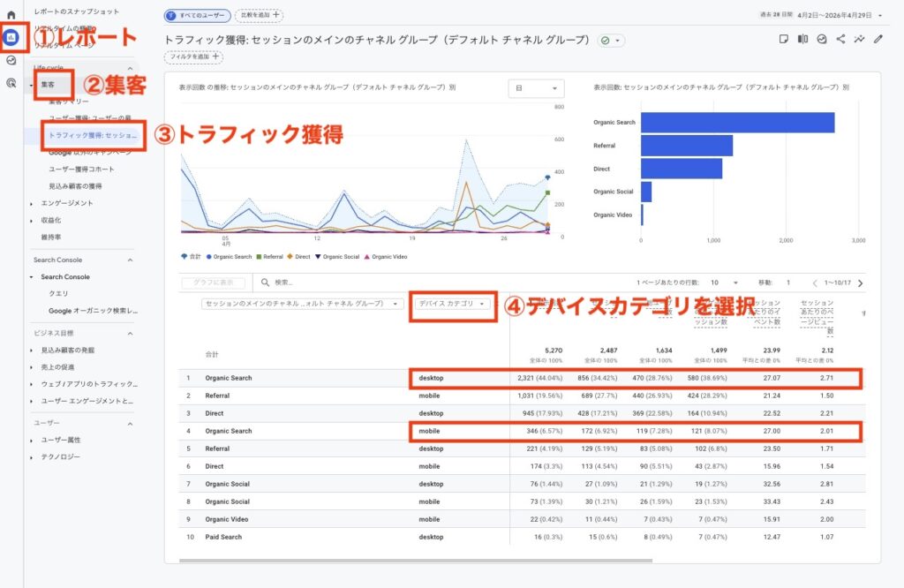Viewport: 904px width, 588px height.
Task: Open rows per page dropdown showing 10
Action: tap(724, 283)
